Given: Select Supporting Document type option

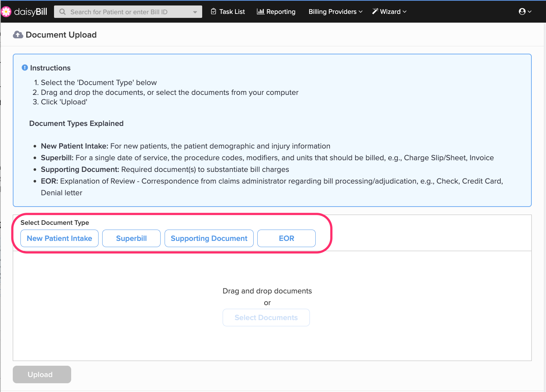Looking at the screenshot, I should tap(209, 238).
